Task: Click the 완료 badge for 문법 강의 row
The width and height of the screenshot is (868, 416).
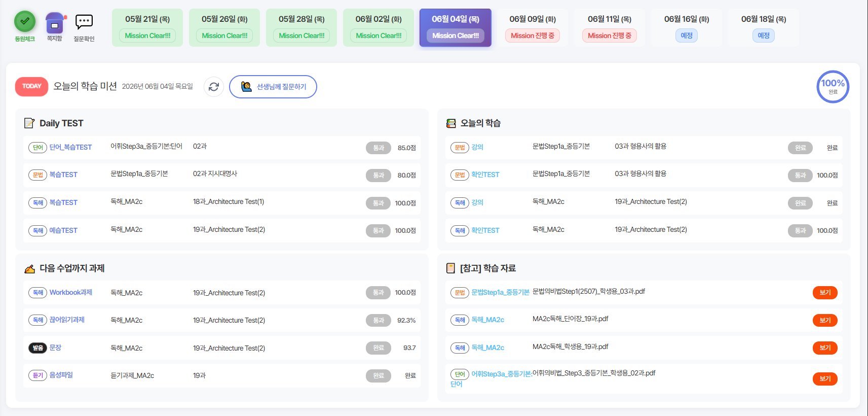Action: point(800,148)
